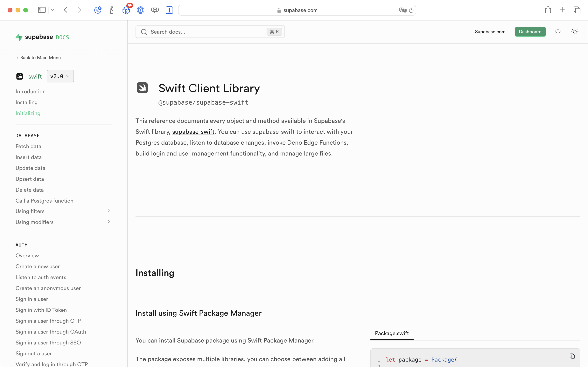
Task: Toggle the Safari sidebar icon
Action: tap(42, 10)
